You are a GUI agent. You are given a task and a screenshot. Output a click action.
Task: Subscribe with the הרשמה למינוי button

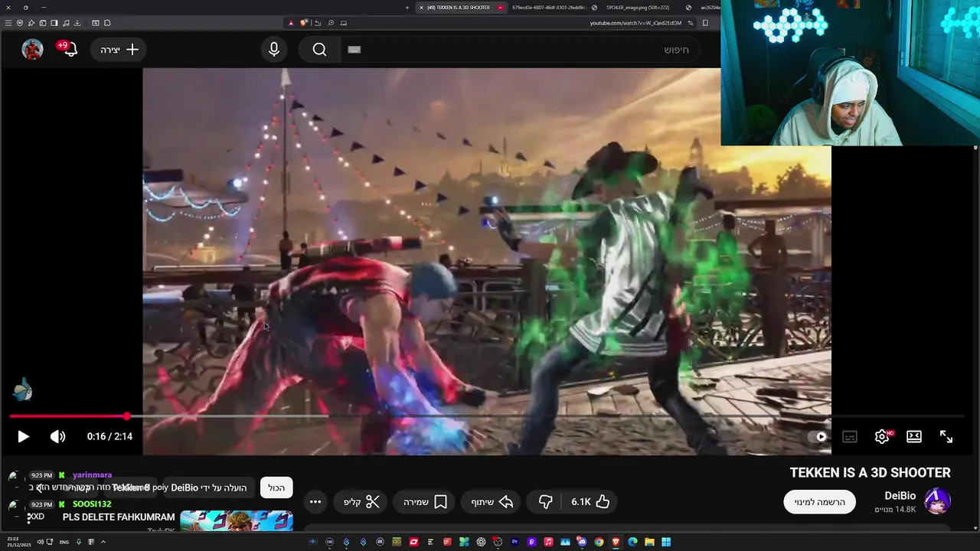[819, 502]
